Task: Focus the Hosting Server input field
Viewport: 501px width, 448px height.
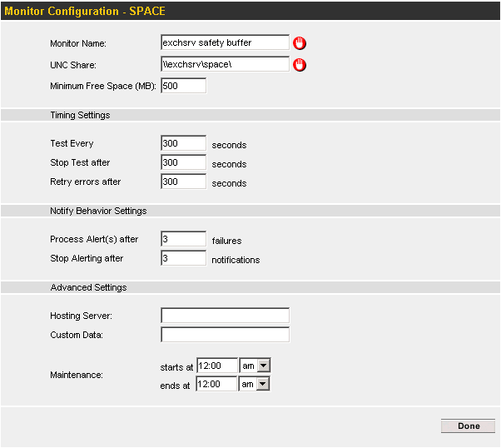Action: pyautogui.click(x=226, y=316)
